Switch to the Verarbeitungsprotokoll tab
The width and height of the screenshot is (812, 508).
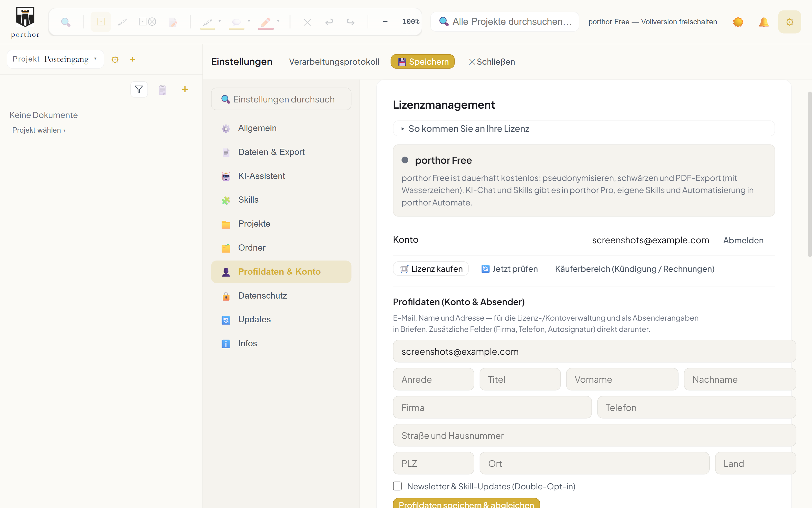click(x=334, y=62)
